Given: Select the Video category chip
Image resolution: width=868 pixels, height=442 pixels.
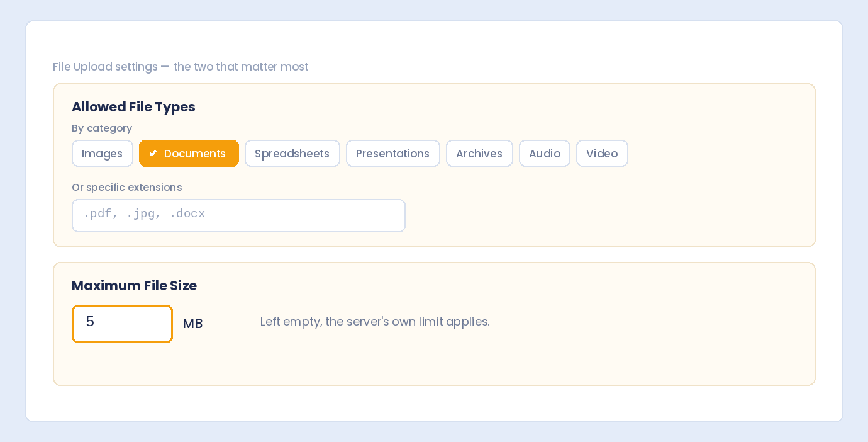Looking at the screenshot, I should click(x=602, y=154).
